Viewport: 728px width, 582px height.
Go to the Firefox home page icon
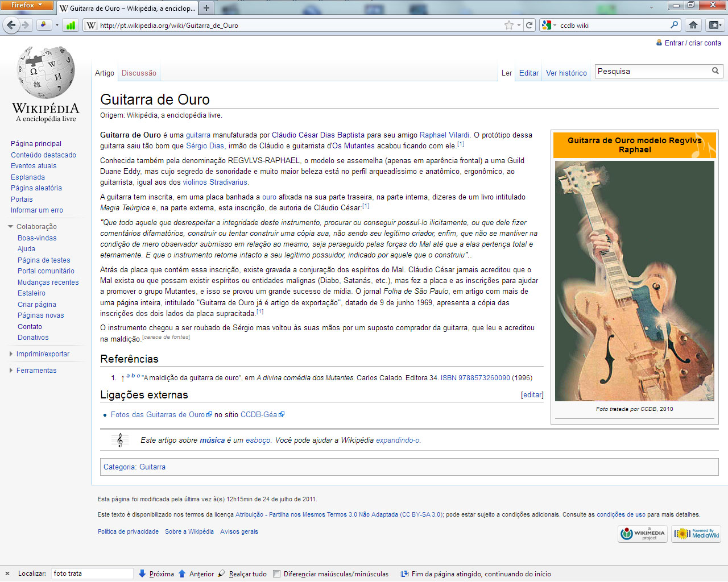click(x=693, y=25)
